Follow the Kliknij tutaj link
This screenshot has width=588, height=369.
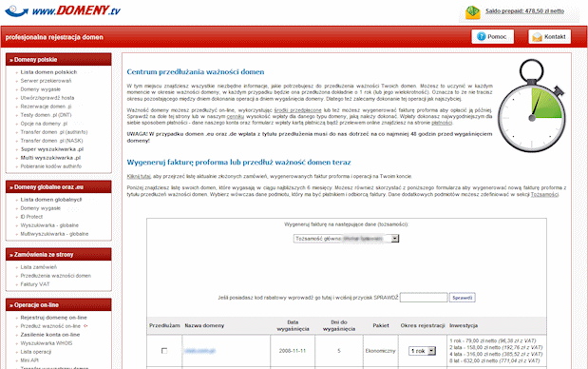(x=139, y=176)
